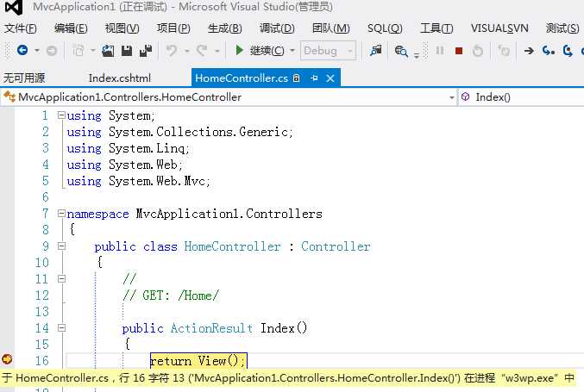Viewport: 584px width, 392px height.
Task: Collapse the comment block at line 11
Action: 61,279
